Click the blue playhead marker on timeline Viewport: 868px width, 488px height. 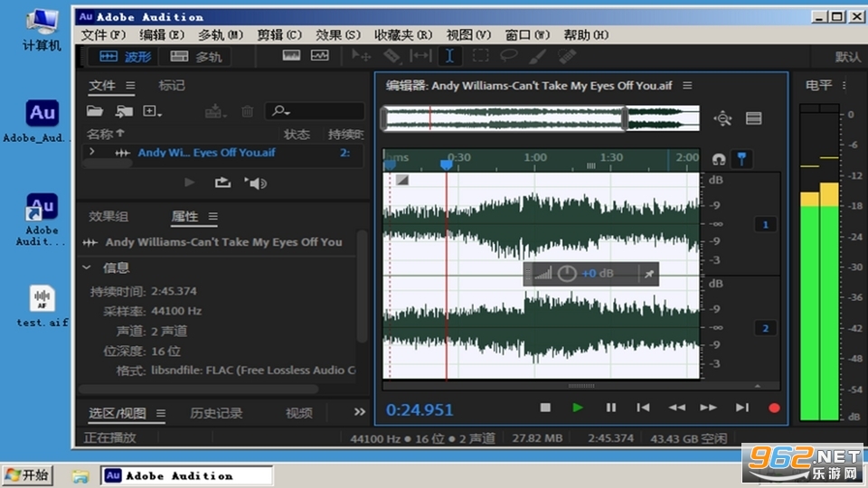point(446,164)
